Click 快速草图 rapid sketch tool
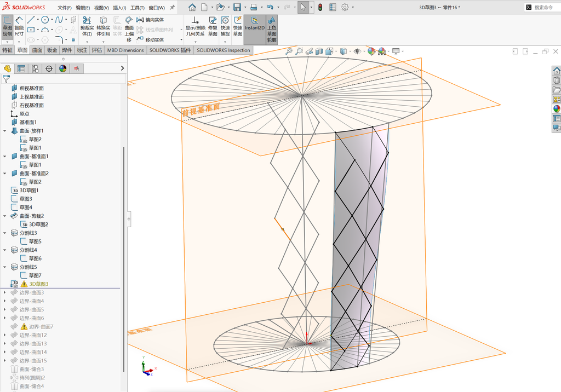 (x=238, y=26)
